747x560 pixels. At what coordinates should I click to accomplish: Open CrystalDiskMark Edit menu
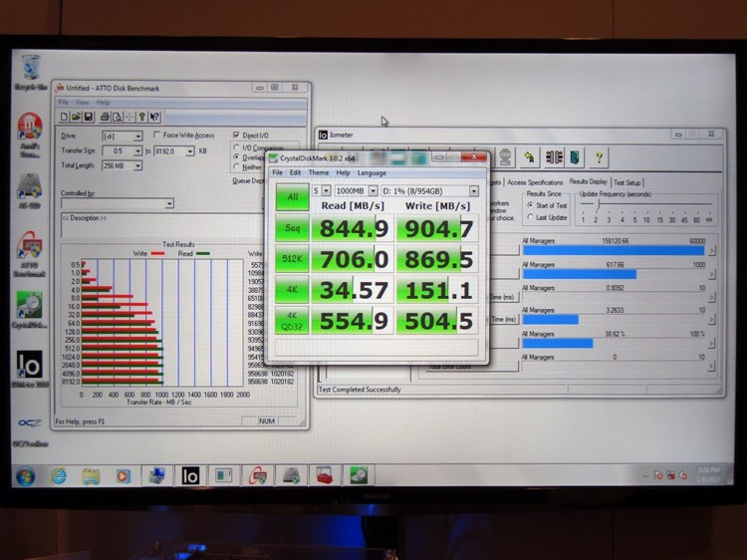pyautogui.click(x=296, y=172)
